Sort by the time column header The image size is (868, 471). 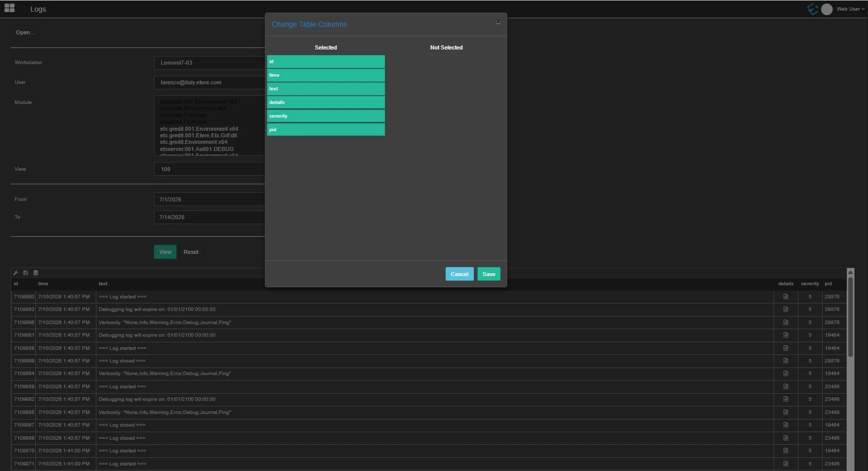(x=43, y=284)
